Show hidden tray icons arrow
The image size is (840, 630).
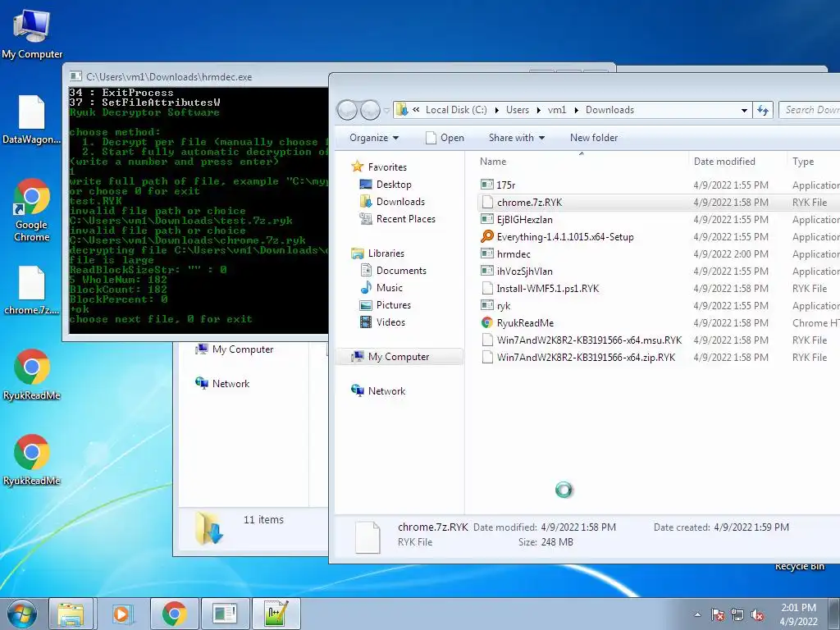coord(697,614)
